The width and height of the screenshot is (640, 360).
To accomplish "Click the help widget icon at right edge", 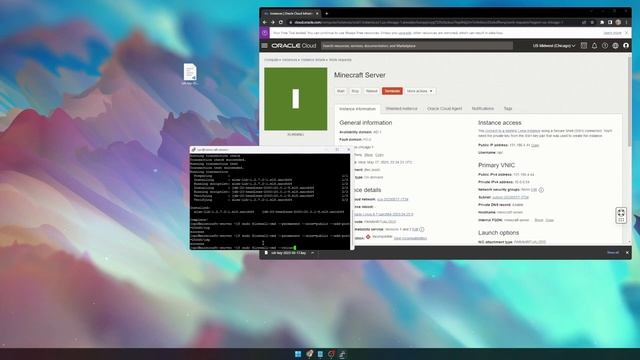I will pyautogui.click(x=621, y=215).
